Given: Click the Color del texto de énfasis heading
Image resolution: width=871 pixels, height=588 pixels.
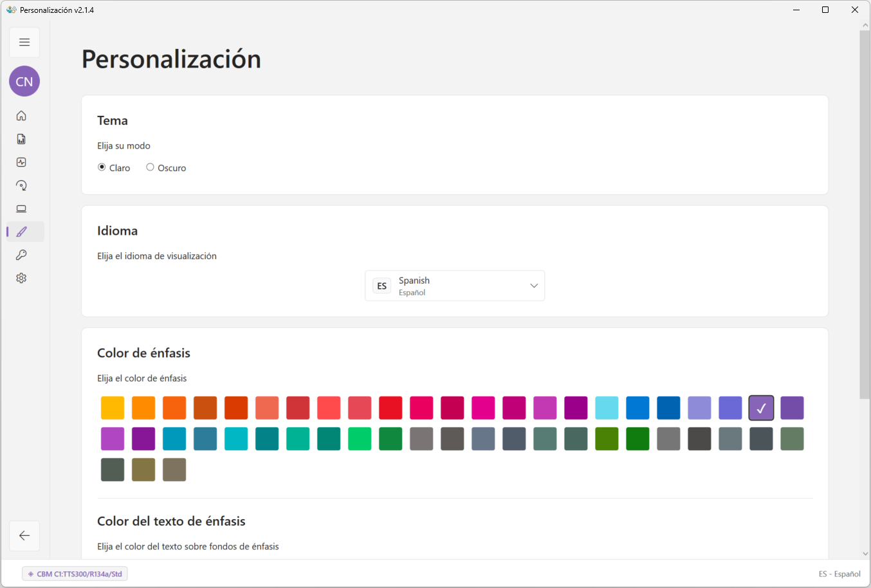Looking at the screenshot, I should coord(171,521).
